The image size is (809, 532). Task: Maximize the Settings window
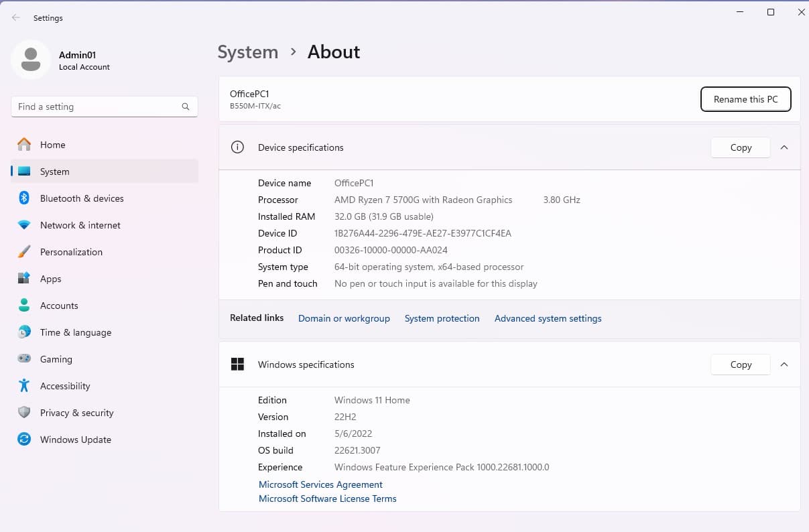pyautogui.click(x=771, y=12)
